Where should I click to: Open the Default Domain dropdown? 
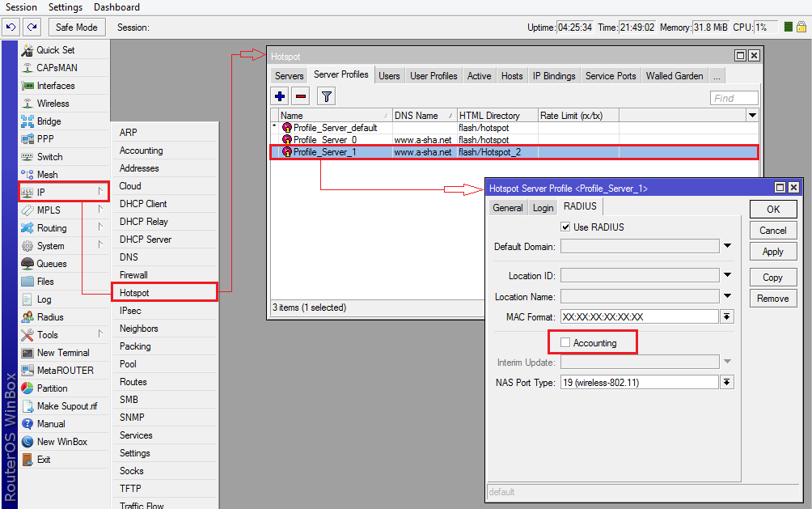point(726,248)
